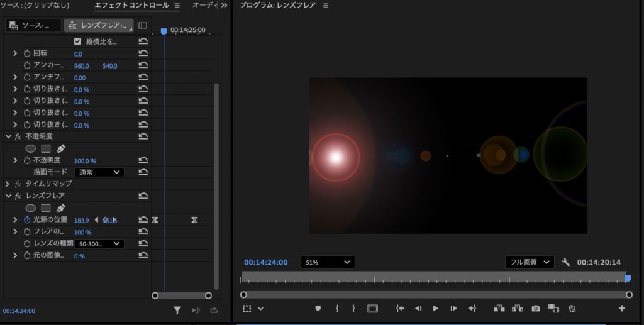Click filter funnel icon in Effect Controls
The width and height of the screenshot is (644, 325).
click(x=177, y=310)
